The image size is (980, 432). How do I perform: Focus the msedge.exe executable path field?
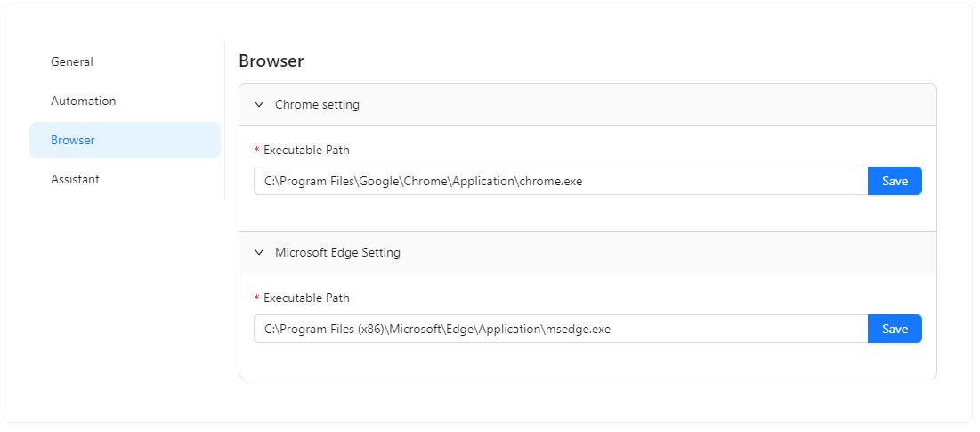tap(561, 329)
